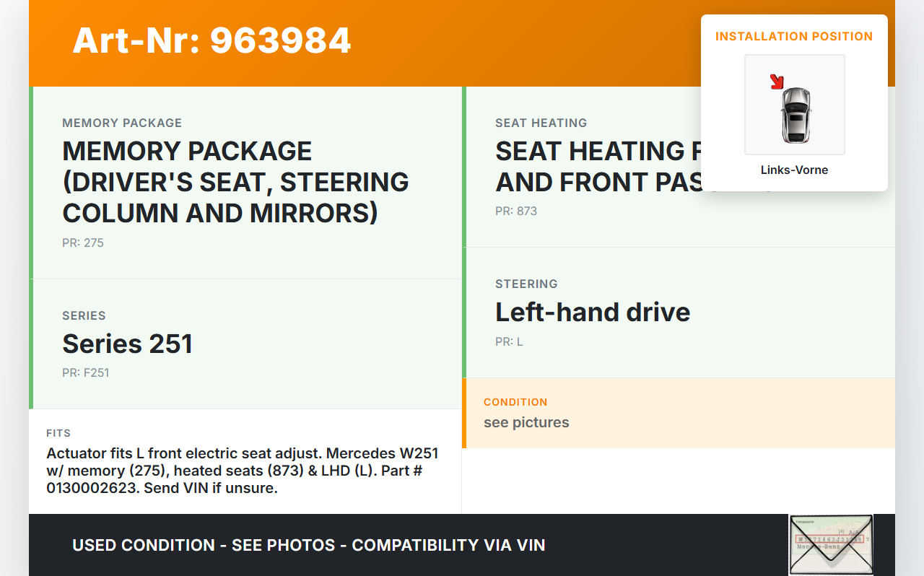Click the Memory Package driver's seat heading
The image size is (924, 576).
coord(235,182)
